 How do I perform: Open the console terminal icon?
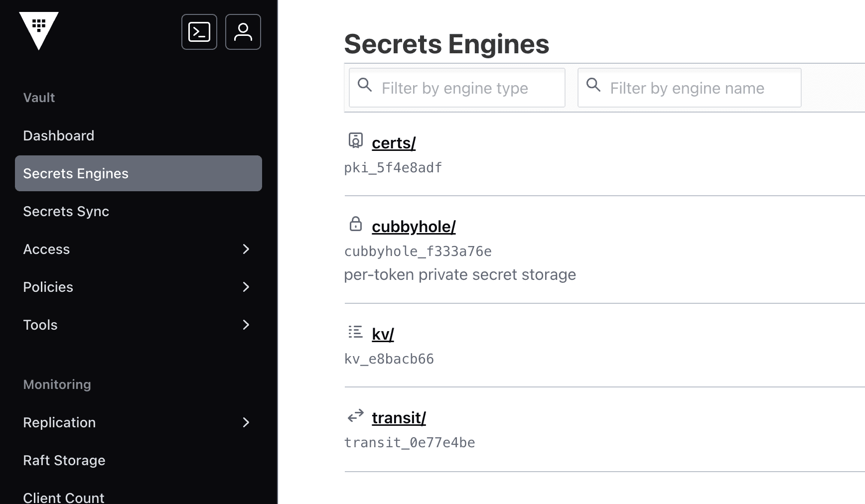[x=199, y=32]
